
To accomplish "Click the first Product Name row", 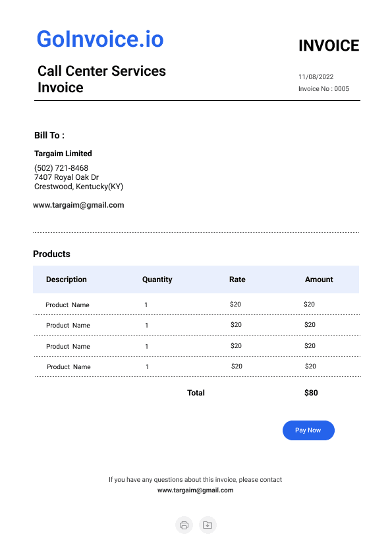I will tap(197, 305).
